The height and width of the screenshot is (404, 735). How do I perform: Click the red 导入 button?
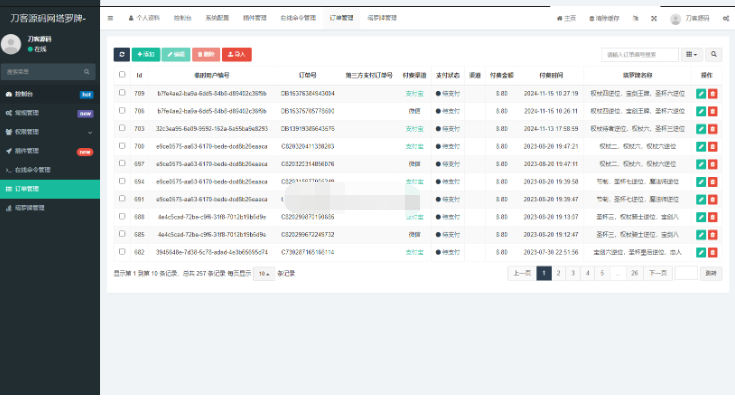(237, 54)
